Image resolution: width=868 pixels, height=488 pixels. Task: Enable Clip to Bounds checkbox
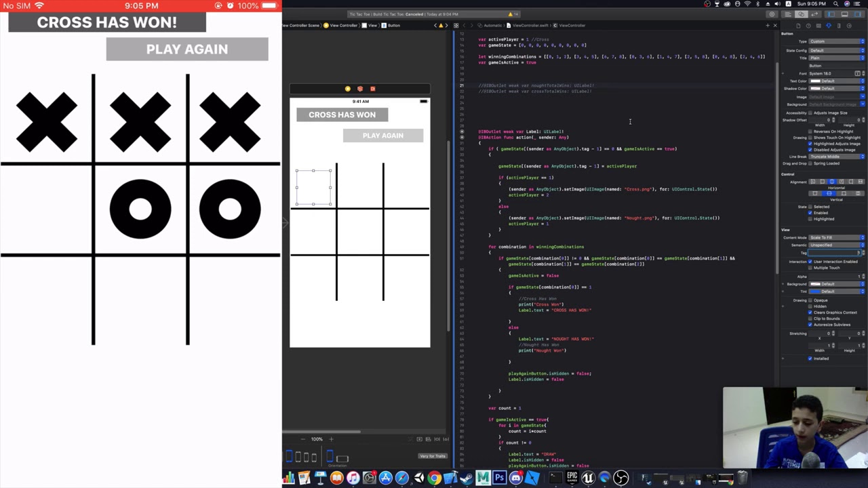tap(810, 319)
